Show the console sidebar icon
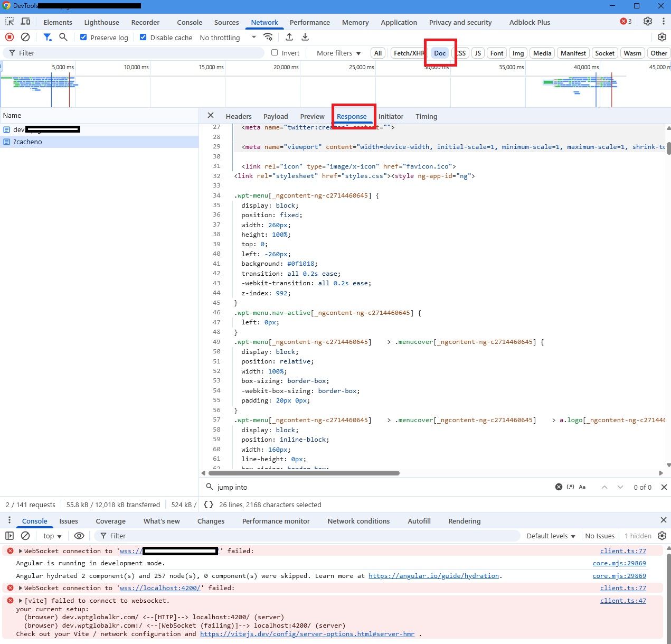Image resolution: width=671 pixels, height=644 pixels. (x=10, y=536)
